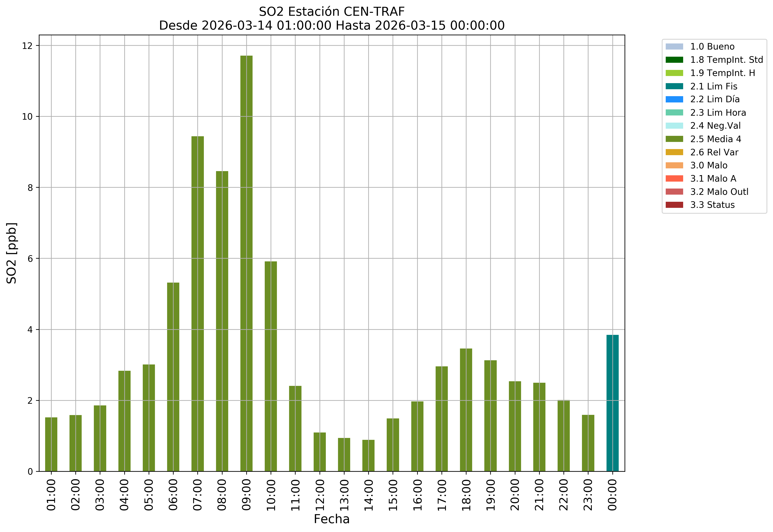The width and height of the screenshot is (773, 532).
Task: Click the chart title SO2 Estación CEN-TRAF
Action: click(x=331, y=12)
